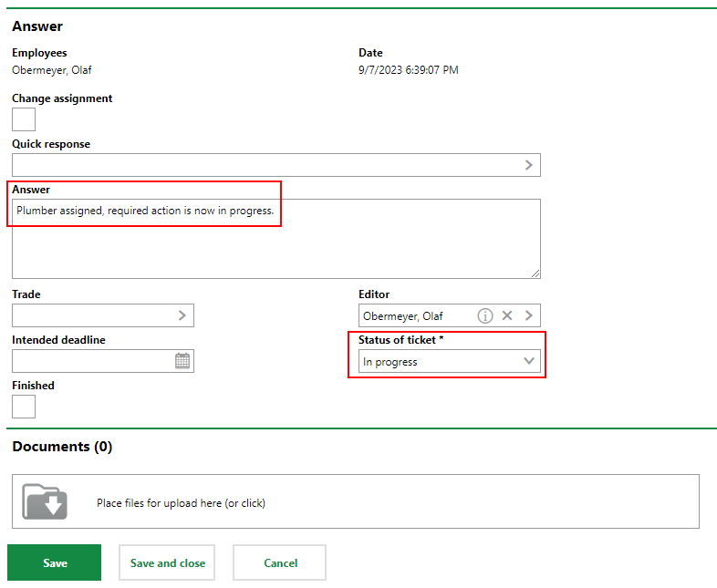Click the file upload drop area text
Screen dimensions: 717x588
click(181, 502)
